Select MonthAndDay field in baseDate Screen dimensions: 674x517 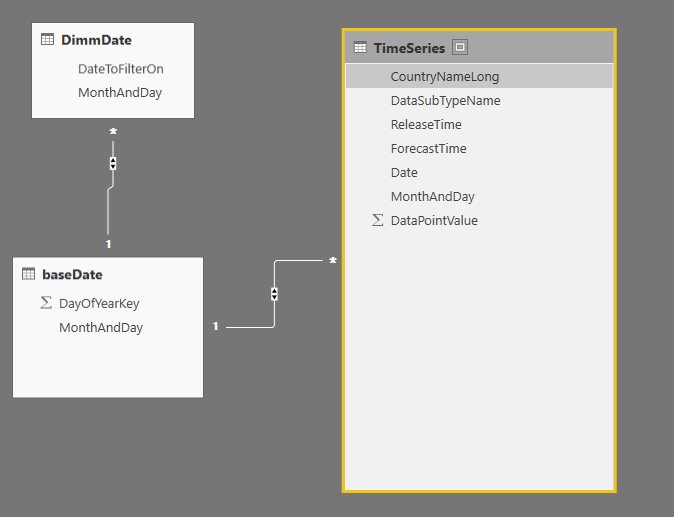(x=101, y=327)
